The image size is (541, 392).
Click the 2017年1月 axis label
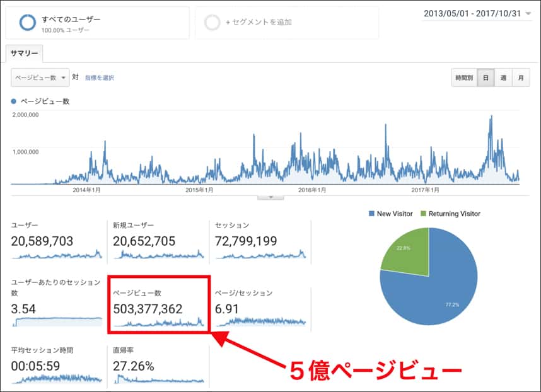[425, 190]
